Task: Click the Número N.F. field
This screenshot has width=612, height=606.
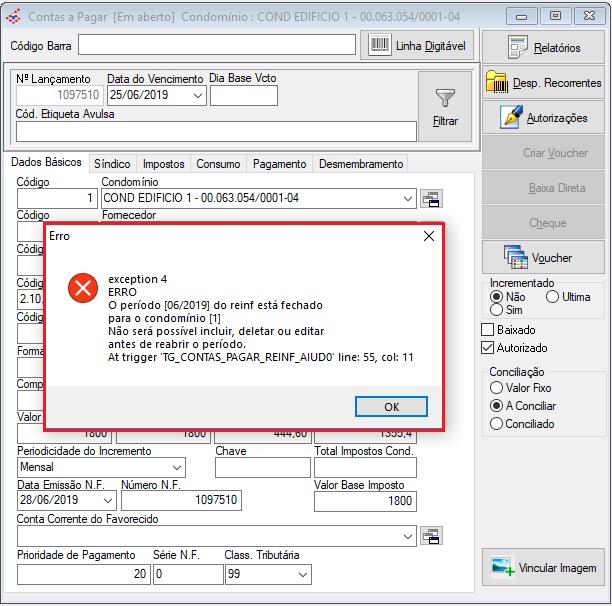Action: [181, 500]
